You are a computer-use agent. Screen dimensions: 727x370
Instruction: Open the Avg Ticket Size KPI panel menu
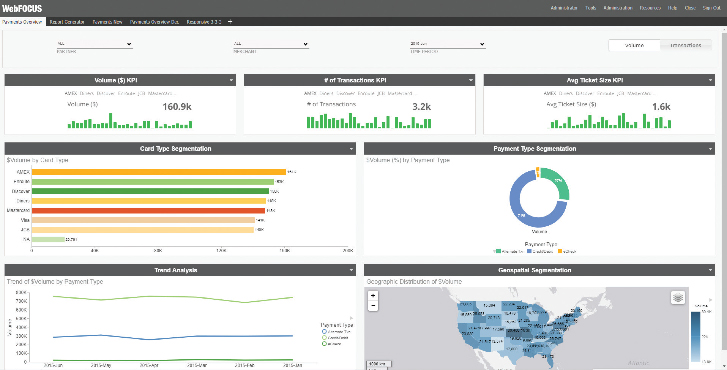pos(710,80)
